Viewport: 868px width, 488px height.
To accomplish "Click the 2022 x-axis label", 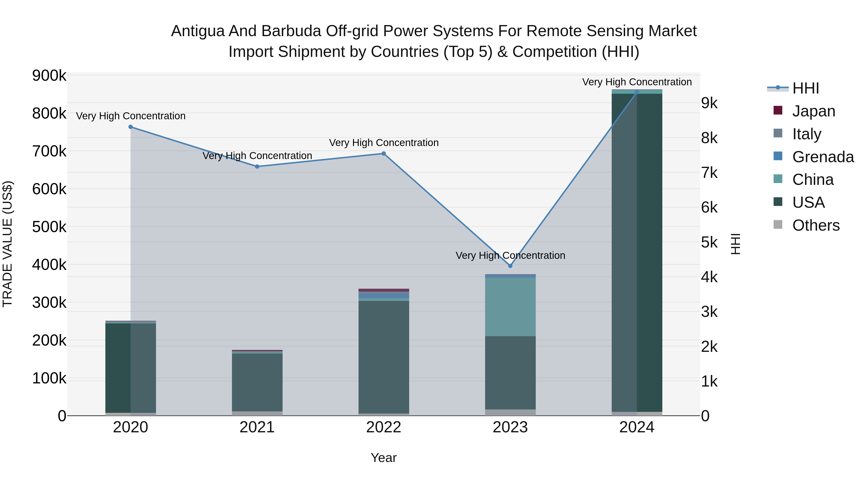I will 383,427.
